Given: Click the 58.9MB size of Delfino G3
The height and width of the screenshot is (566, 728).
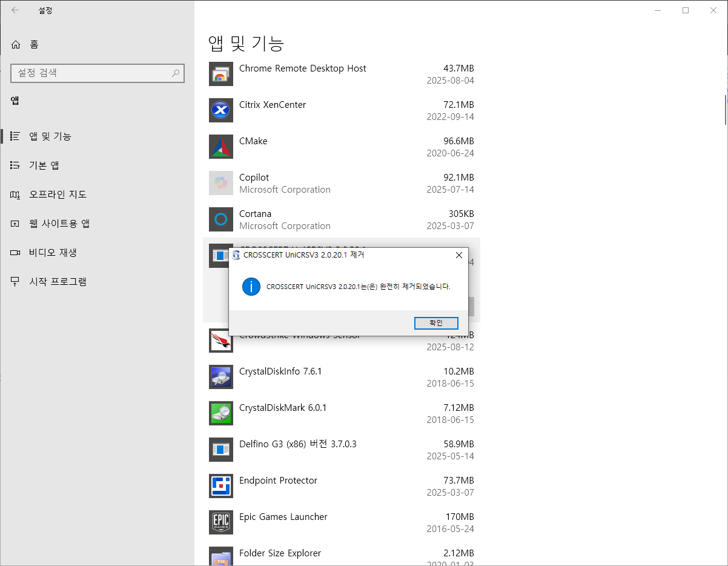Looking at the screenshot, I should 458,444.
